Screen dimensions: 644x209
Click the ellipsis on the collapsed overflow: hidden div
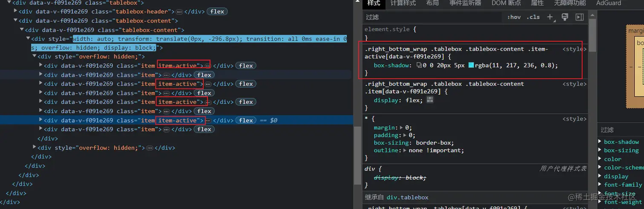click(149, 148)
